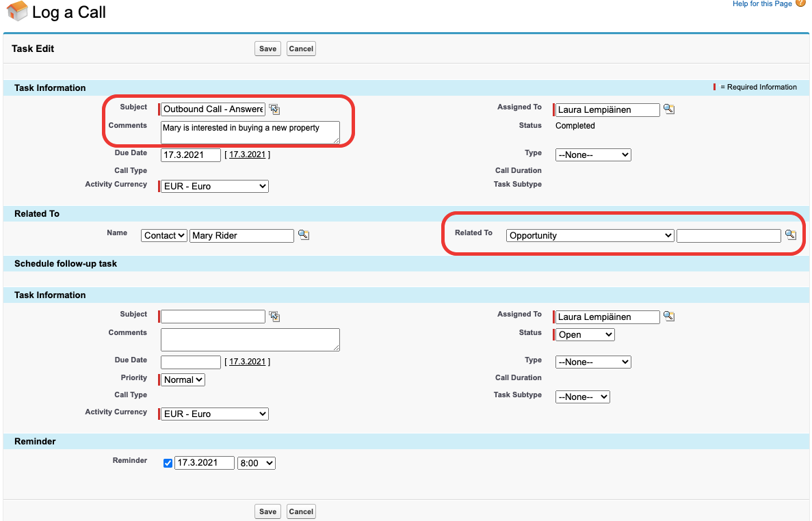
Task: Click the Completed status text
Action: coord(575,126)
